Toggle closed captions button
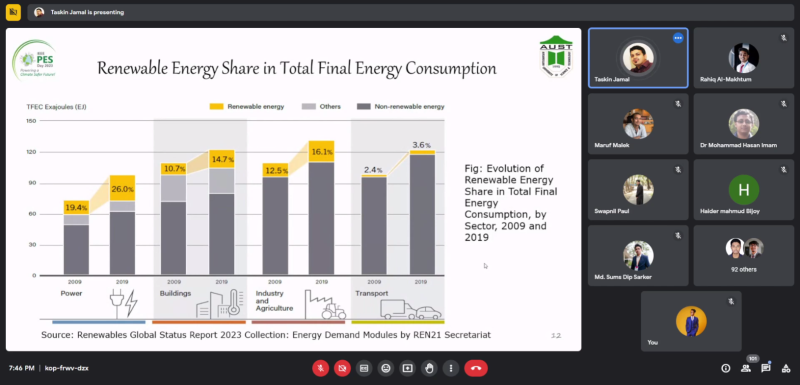This screenshot has height=385, width=800. click(364, 368)
